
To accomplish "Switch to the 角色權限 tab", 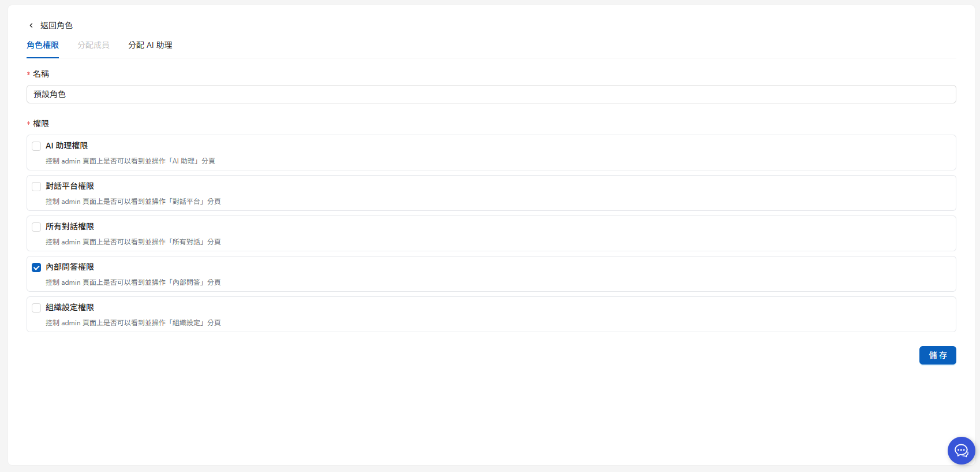I will click(43, 45).
